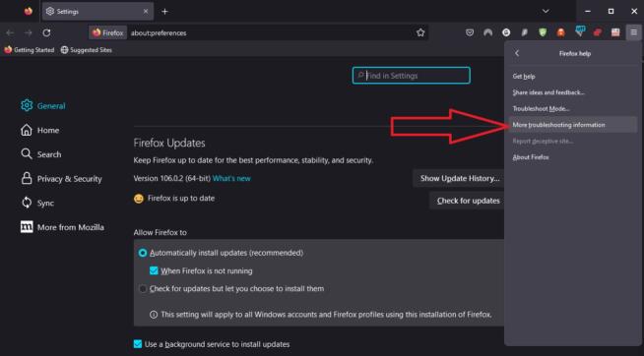Viewport: 644px width, 356px height.
Task: Click the flag-like extension icon
Action: [x=615, y=32]
